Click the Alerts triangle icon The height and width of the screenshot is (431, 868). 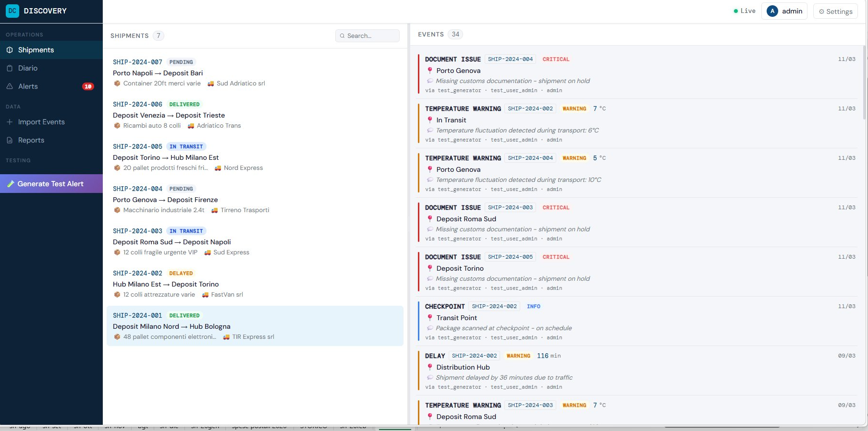(10, 86)
